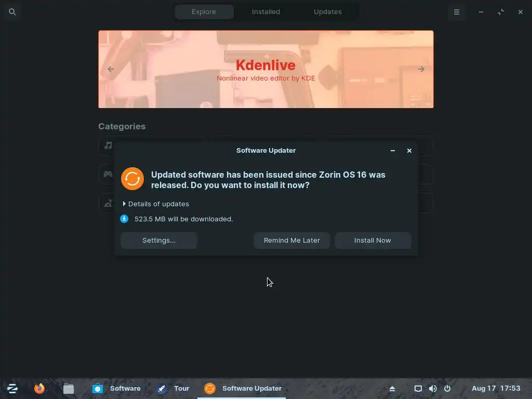Open search in Software window
The height and width of the screenshot is (399, 532).
[x=12, y=12]
